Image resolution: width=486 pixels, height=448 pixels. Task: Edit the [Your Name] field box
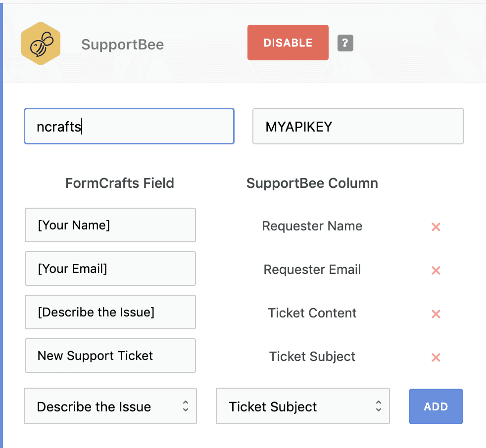click(x=110, y=225)
